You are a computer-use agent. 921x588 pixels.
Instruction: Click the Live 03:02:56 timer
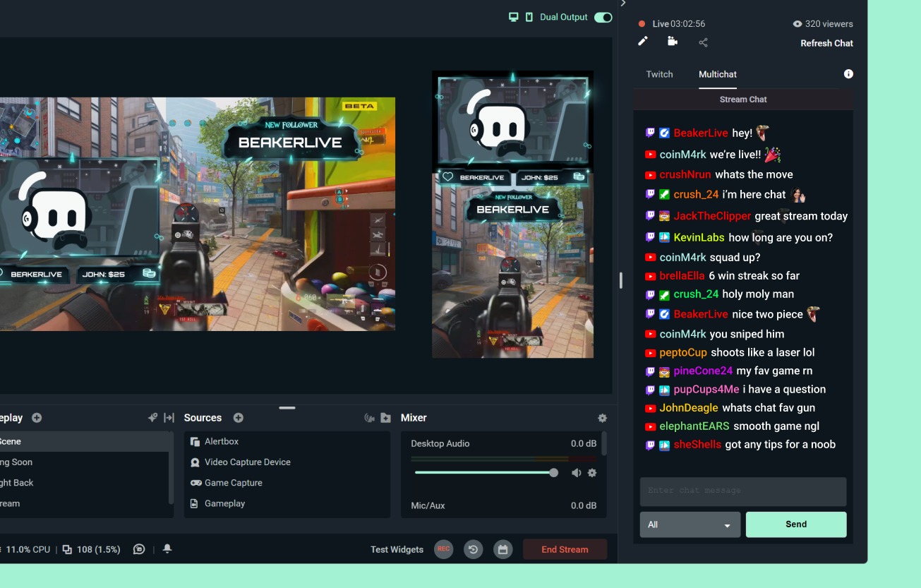tap(678, 24)
